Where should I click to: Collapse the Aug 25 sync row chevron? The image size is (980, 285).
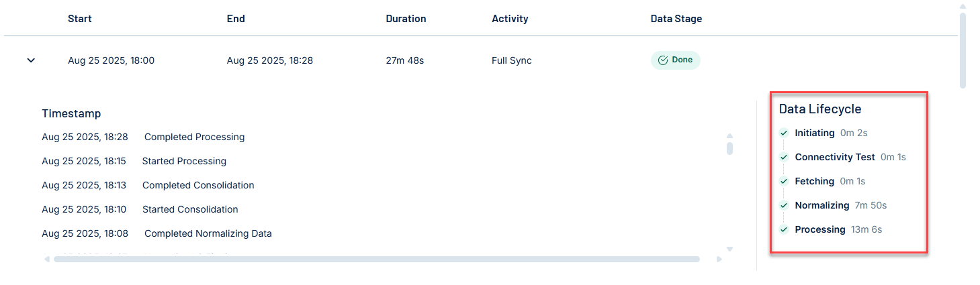pos(31,60)
